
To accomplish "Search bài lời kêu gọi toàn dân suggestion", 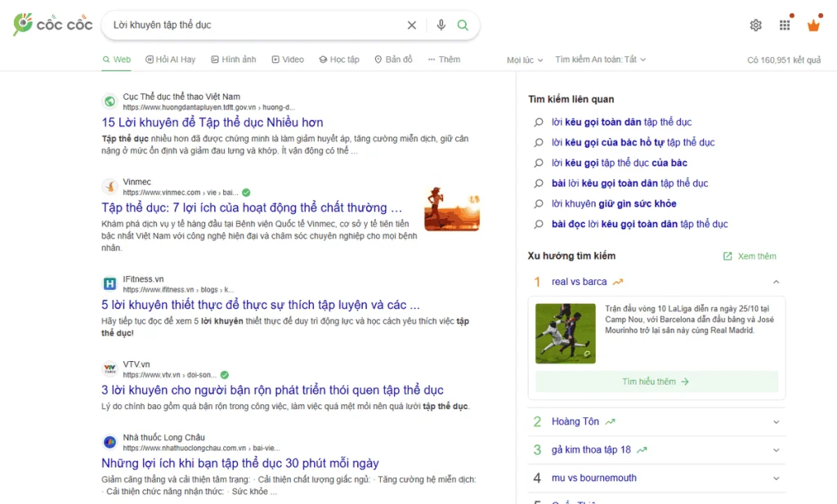I will click(630, 183).
